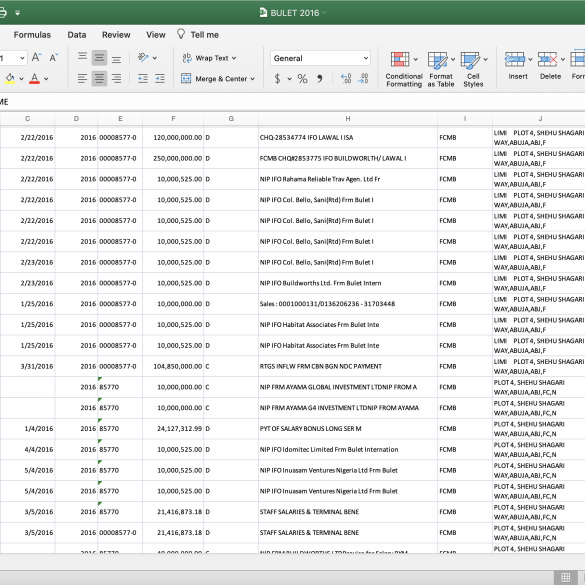
Task: Decrease font size with small A icon
Action: 54,57
